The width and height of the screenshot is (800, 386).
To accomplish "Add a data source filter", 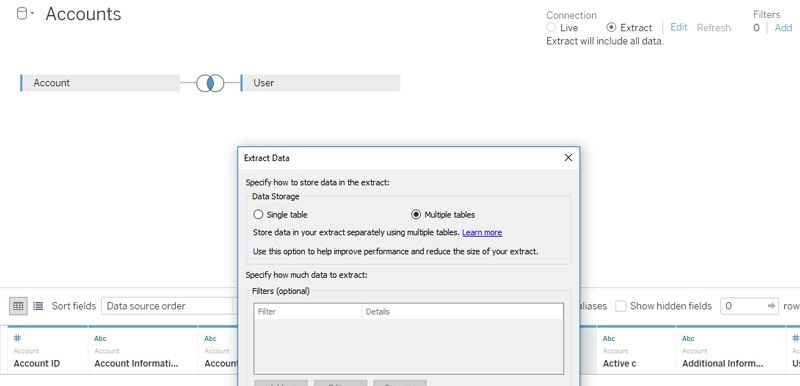I will coord(783,28).
